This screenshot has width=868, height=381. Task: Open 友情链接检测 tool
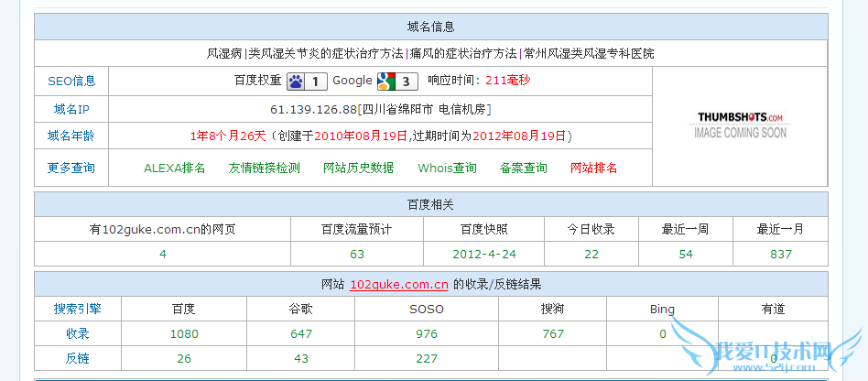[264, 168]
